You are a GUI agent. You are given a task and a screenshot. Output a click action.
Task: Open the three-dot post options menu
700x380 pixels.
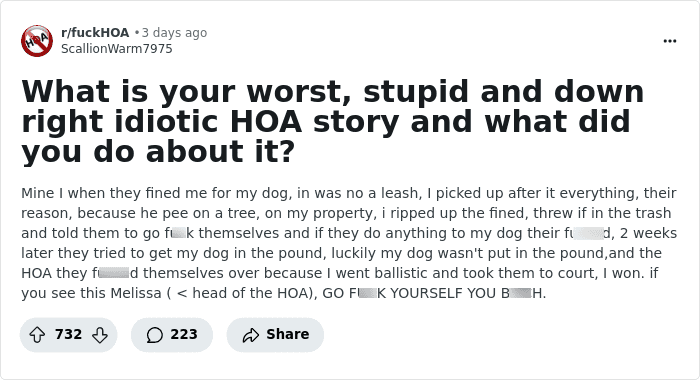pyautogui.click(x=670, y=41)
